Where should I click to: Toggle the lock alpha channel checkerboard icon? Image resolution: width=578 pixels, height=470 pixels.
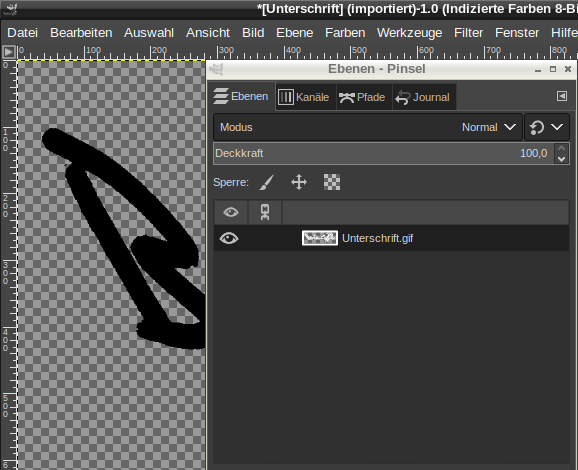332,182
